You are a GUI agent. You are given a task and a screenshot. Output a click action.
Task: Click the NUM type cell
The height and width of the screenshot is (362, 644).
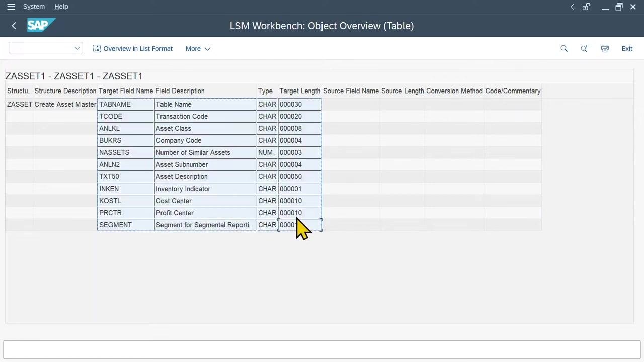[267, 152]
